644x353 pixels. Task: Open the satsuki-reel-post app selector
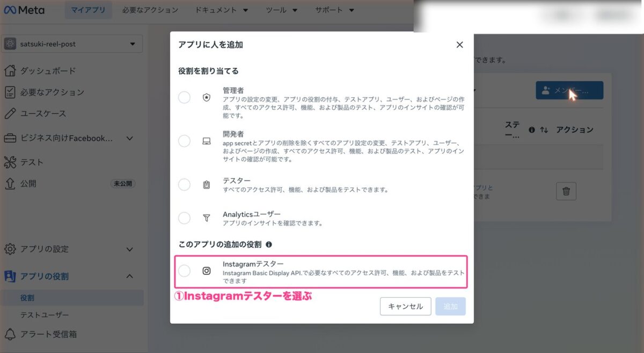[x=72, y=44]
